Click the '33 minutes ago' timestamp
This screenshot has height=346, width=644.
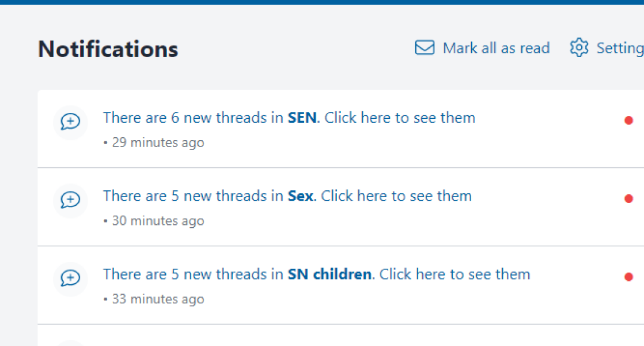pos(158,299)
